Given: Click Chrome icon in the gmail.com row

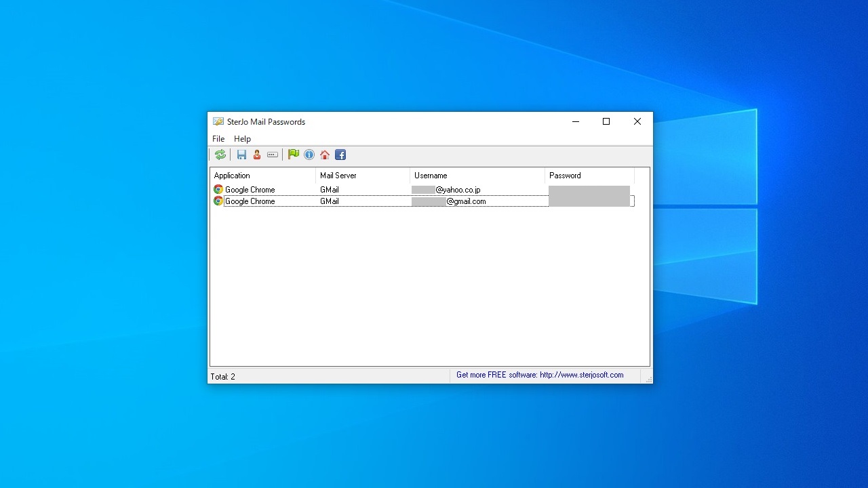Looking at the screenshot, I should [x=218, y=201].
